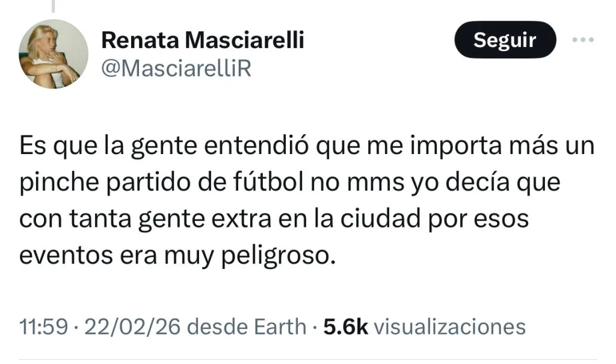Click the visualizaciones label
This screenshot has width=616, height=364.
coord(449,327)
